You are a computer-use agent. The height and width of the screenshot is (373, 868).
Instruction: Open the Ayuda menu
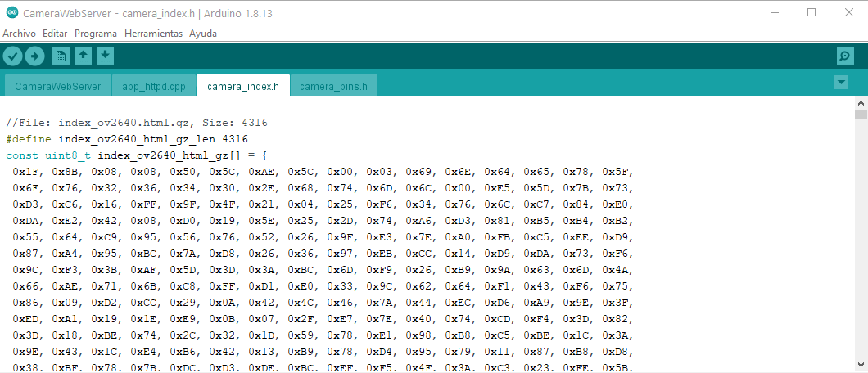203,34
